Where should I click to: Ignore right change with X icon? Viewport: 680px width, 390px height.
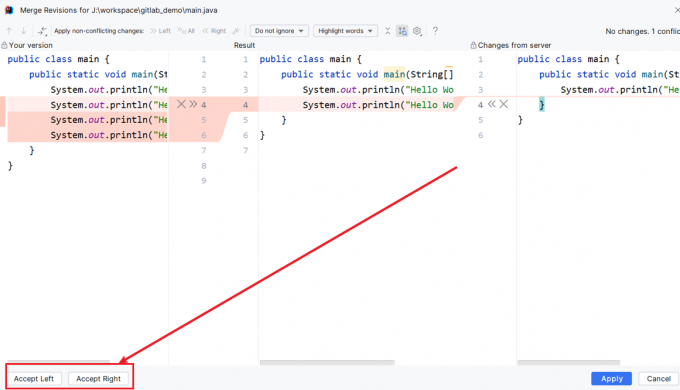coord(503,104)
